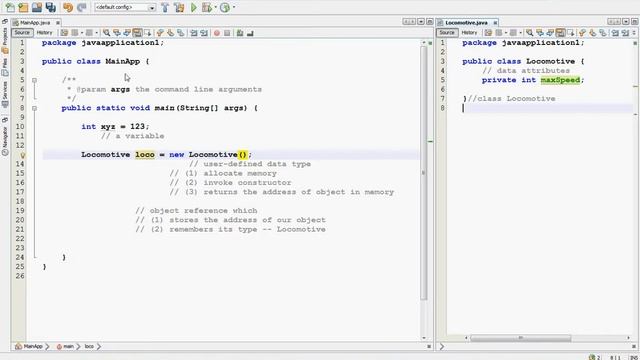
Task: Click the MainApp breadcrumb
Action: 29,346
